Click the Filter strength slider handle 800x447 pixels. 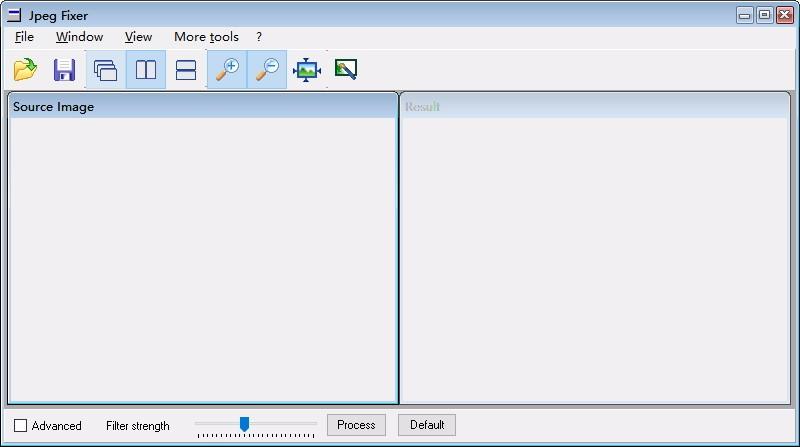[x=244, y=424]
